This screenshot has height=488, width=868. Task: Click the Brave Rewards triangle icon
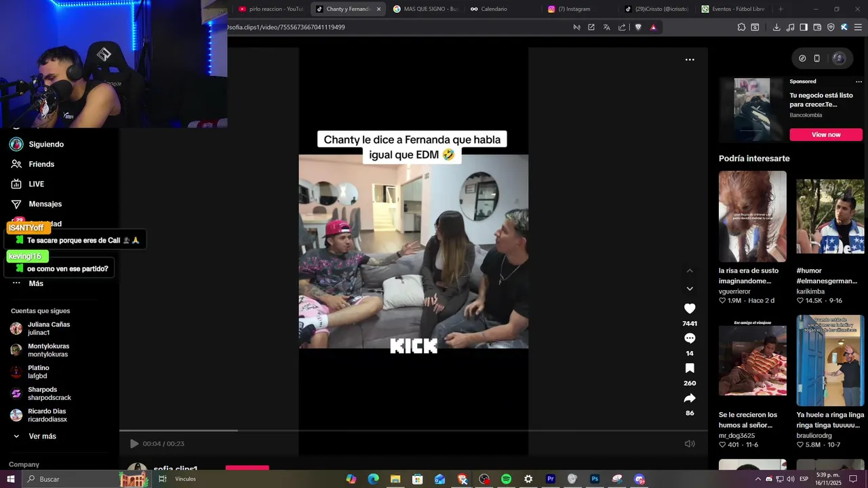pos(653,27)
